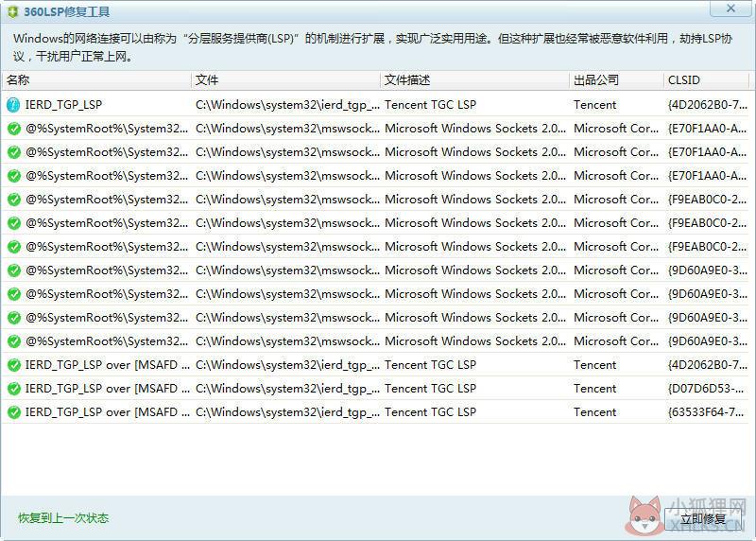Sort by the 名称 column header
This screenshot has height=541, width=756.
[96, 80]
